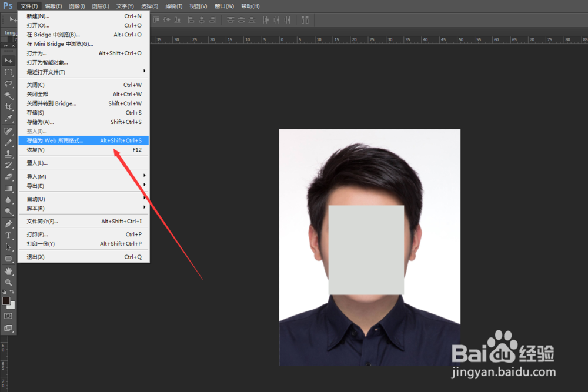Image resolution: width=588 pixels, height=392 pixels.
Task: Choose 存储为(A) menu item
Action: tap(83, 122)
